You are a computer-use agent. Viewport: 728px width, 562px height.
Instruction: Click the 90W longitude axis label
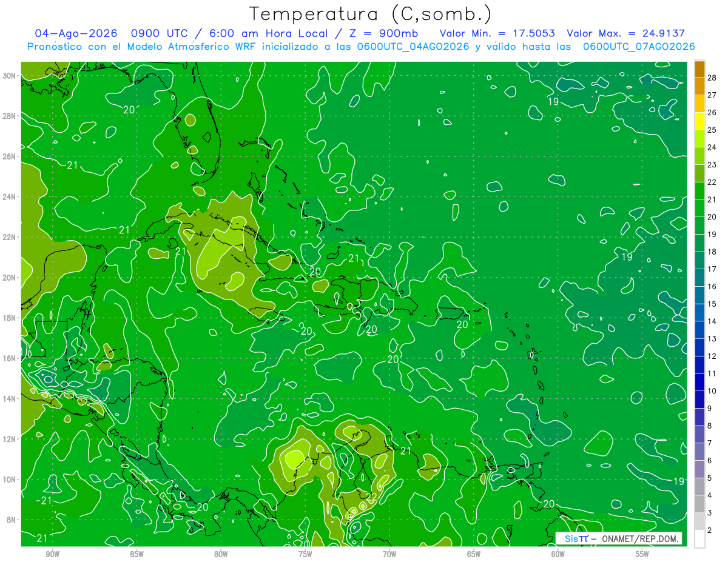[x=52, y=554]
